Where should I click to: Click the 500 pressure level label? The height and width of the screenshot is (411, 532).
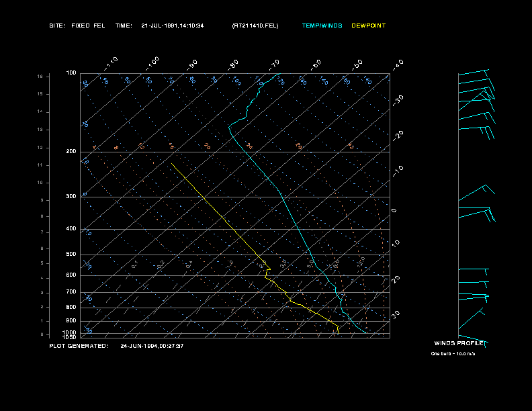click(71, 255)
